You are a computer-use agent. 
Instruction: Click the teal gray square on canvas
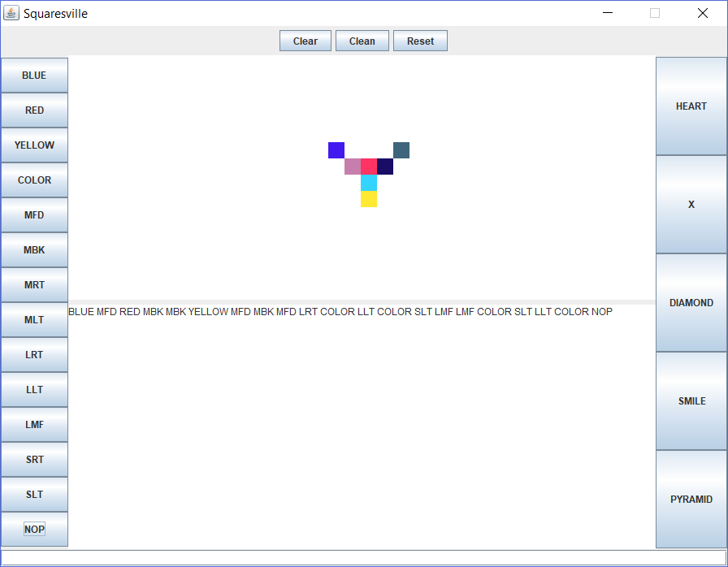(401, 150)
